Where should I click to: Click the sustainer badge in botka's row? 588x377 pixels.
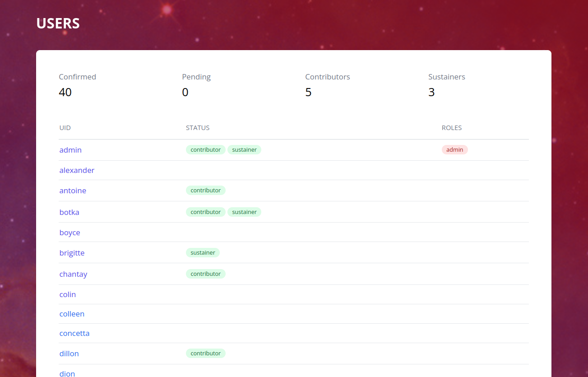(x=244, y=212)
